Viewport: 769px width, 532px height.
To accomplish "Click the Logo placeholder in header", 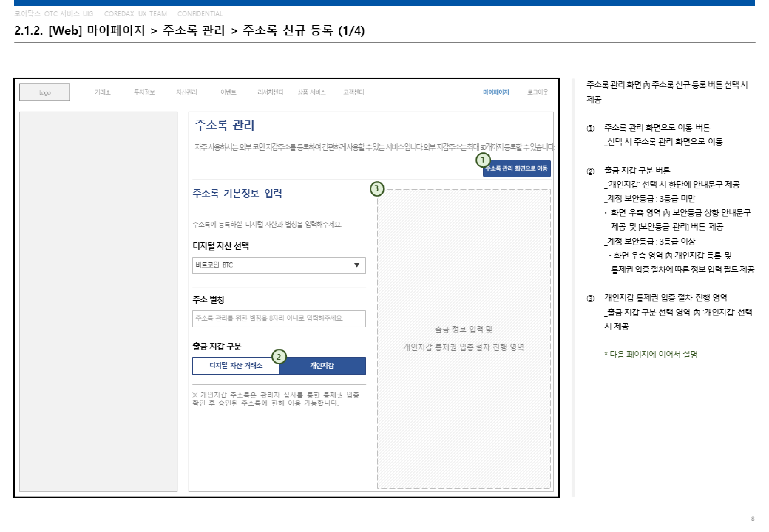I will pos(45,92).
